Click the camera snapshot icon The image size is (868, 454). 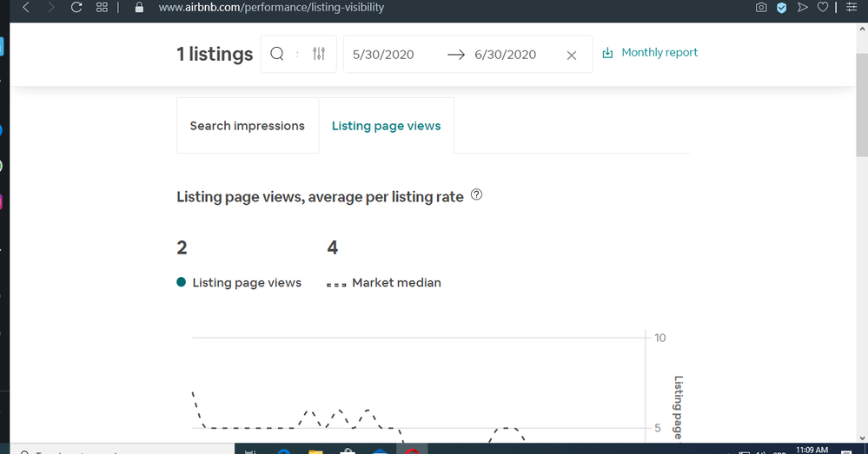(761, 7)
